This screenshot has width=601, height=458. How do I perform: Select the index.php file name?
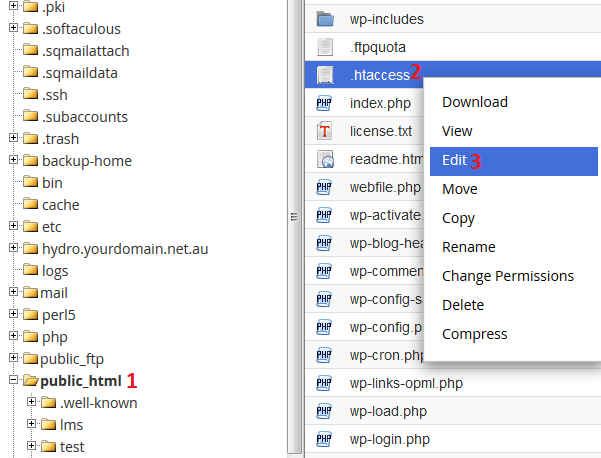pos(380,103)
